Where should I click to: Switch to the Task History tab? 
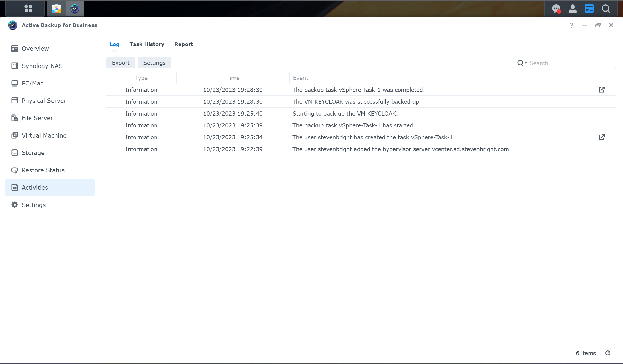(147, 44)
